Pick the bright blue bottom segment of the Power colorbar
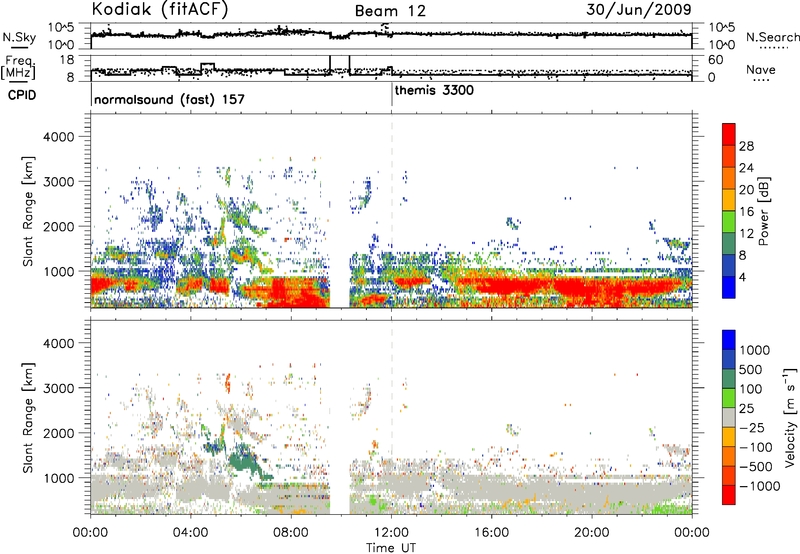 729,288
